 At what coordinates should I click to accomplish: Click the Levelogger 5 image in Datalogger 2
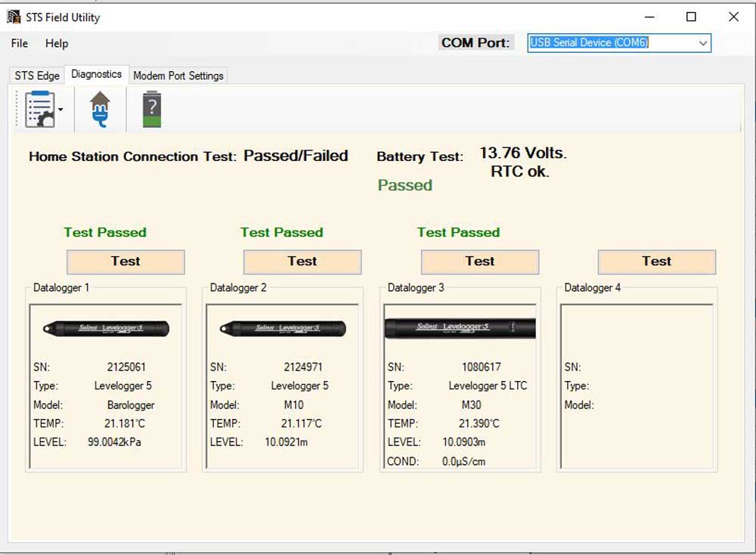281,327
